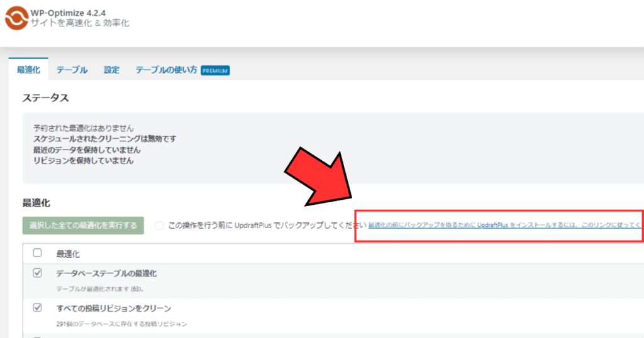Click the 最適化 column header label
Viewport: 644px width, 338px height.
tap(68, 254)
